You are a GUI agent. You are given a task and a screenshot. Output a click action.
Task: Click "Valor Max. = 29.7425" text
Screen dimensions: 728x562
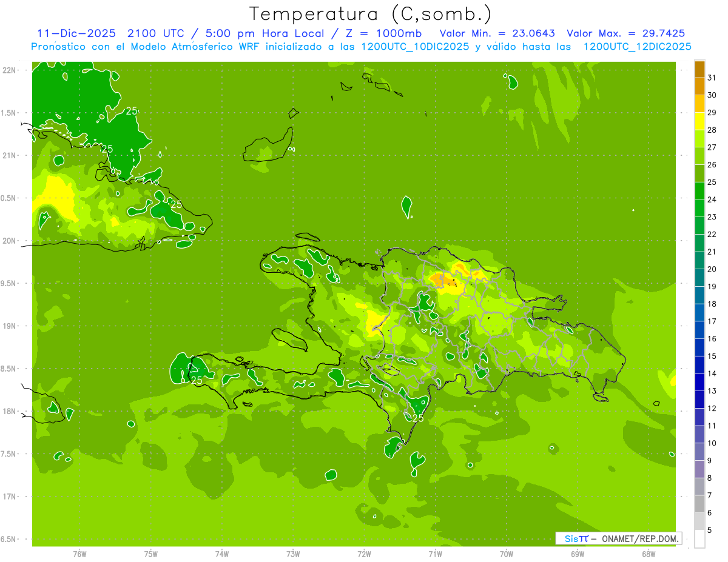click(625, 33)
